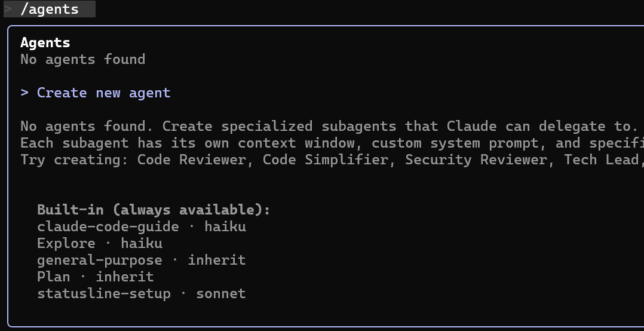
Task: Click inherit model label beside Plan
Action: pyautogui.click(x=125, y=277)
